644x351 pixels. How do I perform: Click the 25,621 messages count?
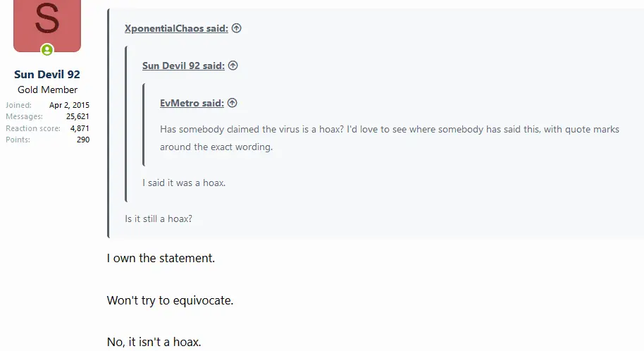[76, 116]
